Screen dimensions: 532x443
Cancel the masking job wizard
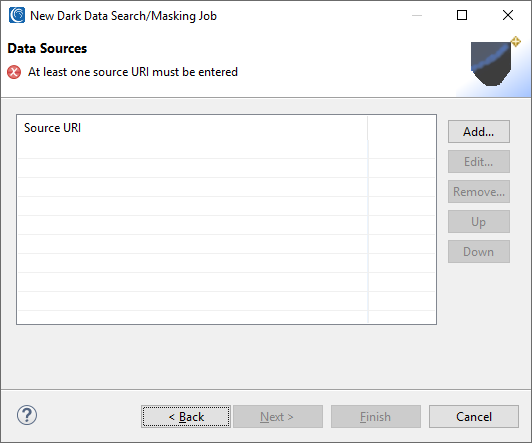click(x=474, y=417)
